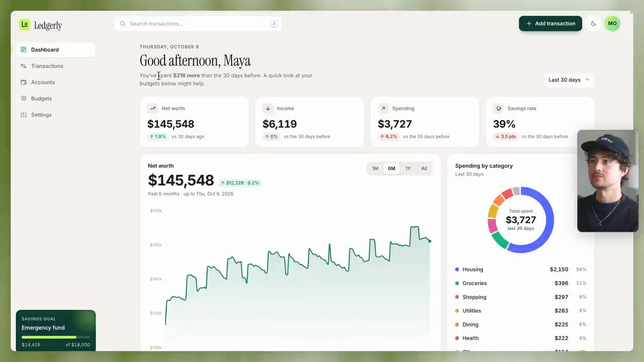
Task: Click the Income down-arrow icon
Action: click(268, 108)
